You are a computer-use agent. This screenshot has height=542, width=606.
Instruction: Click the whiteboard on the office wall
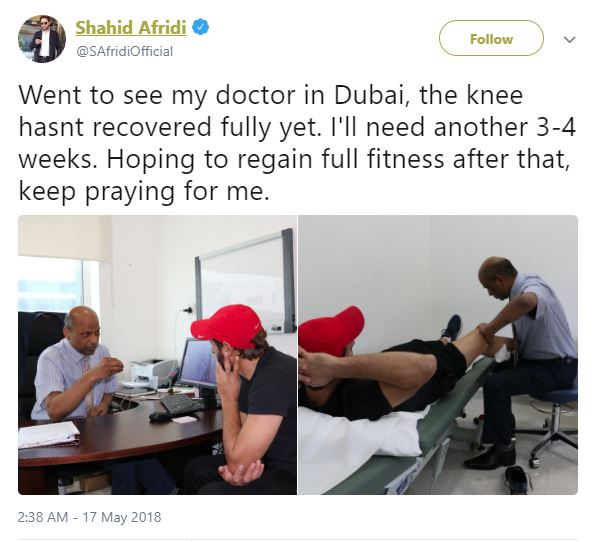245,281
